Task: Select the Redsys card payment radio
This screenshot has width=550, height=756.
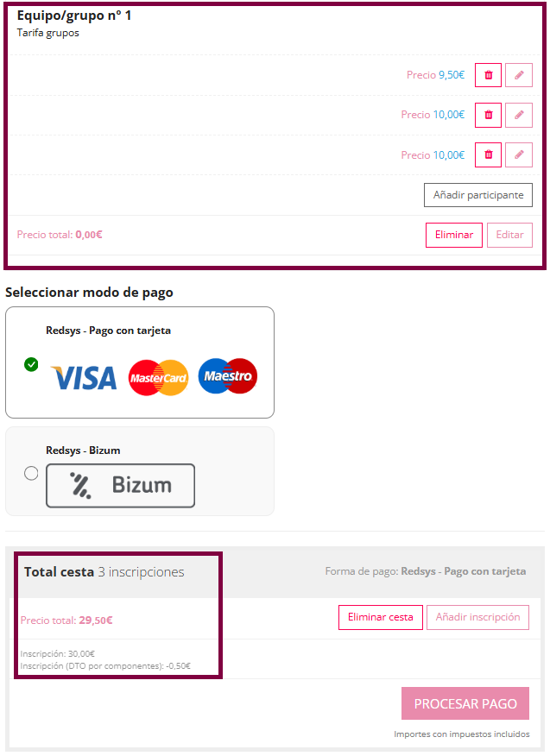Action: 31,364
